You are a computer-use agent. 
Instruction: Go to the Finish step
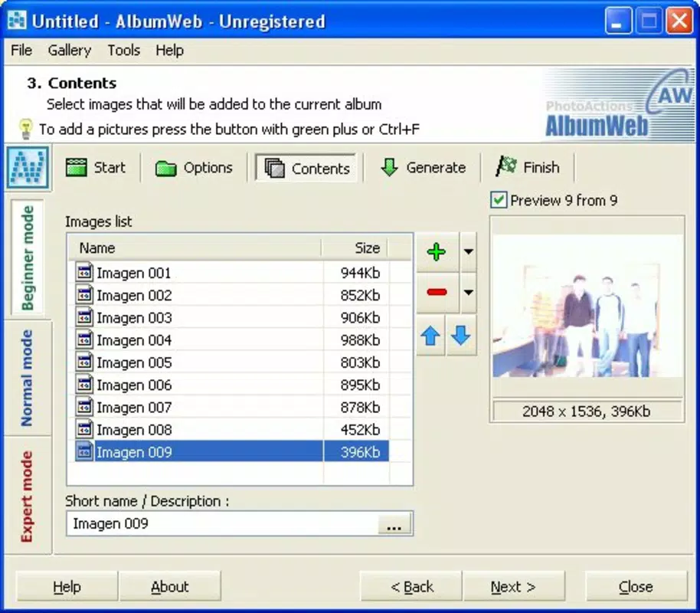tap(528, 168)
